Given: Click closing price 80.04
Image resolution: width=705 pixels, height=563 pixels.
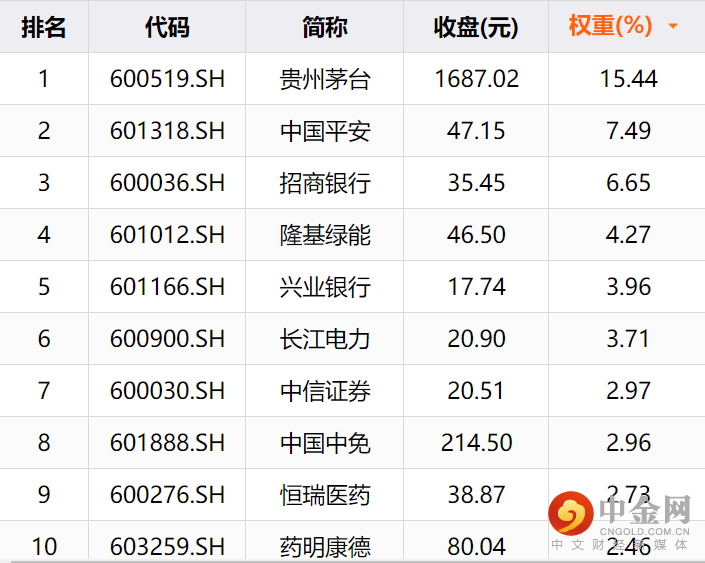Looking at the screenshot, I should click(x=476, y=547).
